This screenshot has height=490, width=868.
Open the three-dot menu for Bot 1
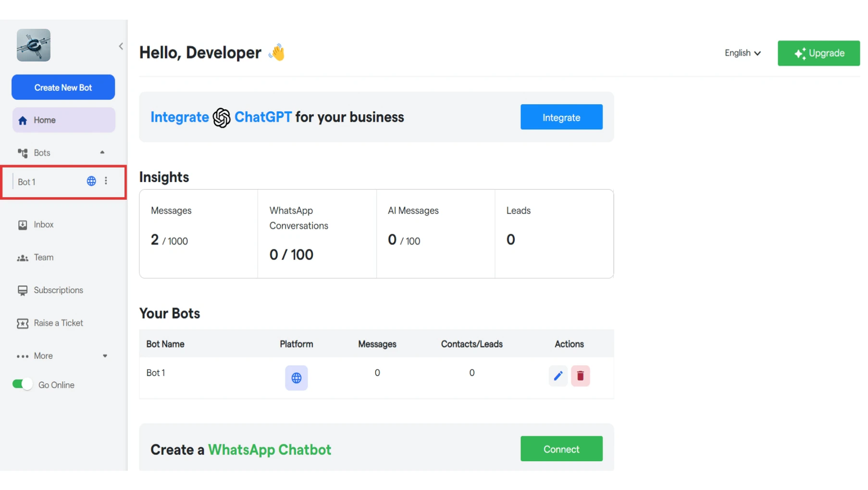click(x=106, y=181)
